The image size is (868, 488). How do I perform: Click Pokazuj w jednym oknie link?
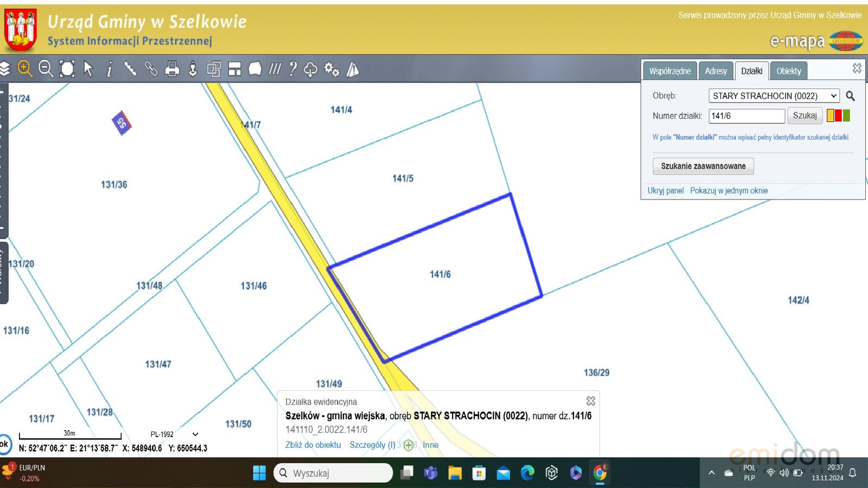pos(729,191)
